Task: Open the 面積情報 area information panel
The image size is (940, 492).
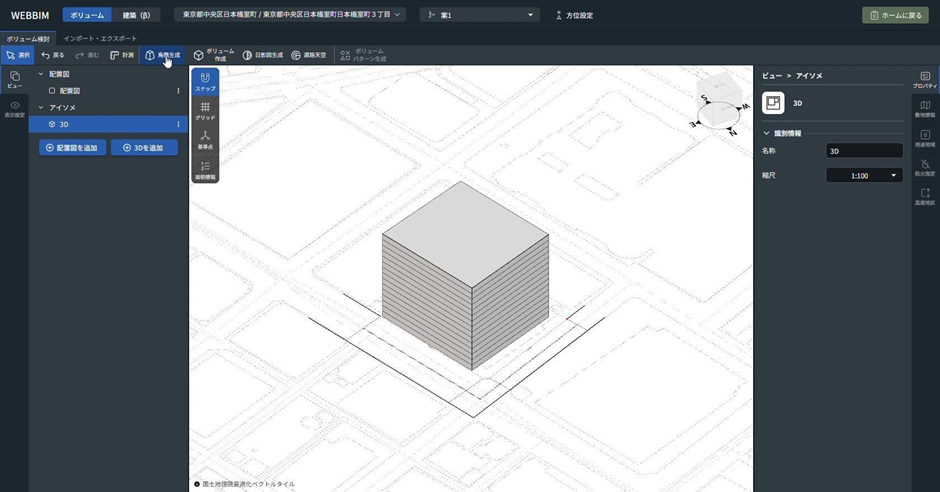Action: coord(205,170)
